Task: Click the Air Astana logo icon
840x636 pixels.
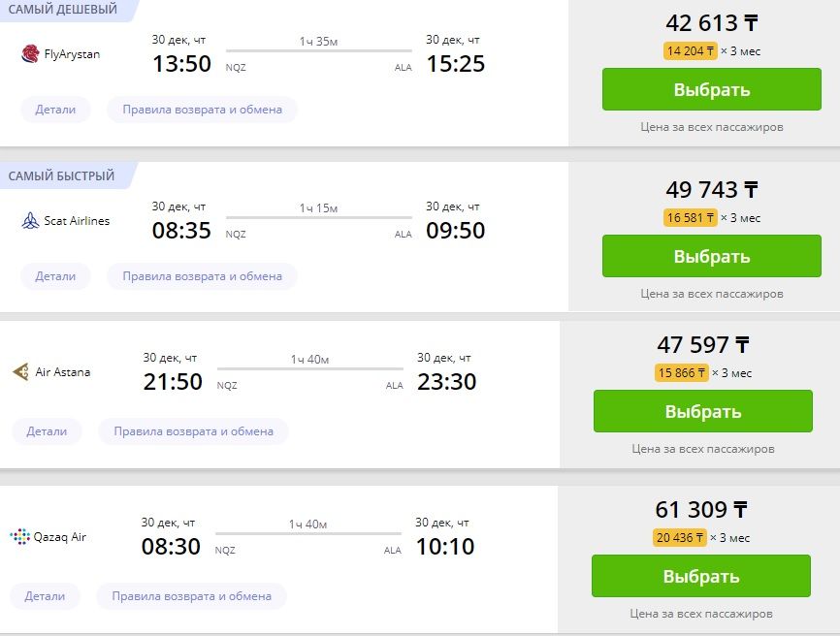Action: pyautogui.click(x=20, y=372)
